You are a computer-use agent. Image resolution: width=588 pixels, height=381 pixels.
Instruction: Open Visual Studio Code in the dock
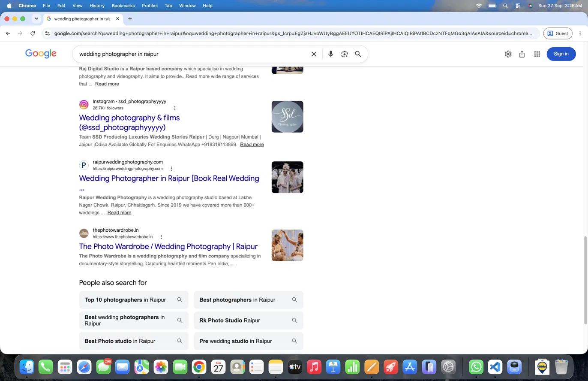pos(495,367)
